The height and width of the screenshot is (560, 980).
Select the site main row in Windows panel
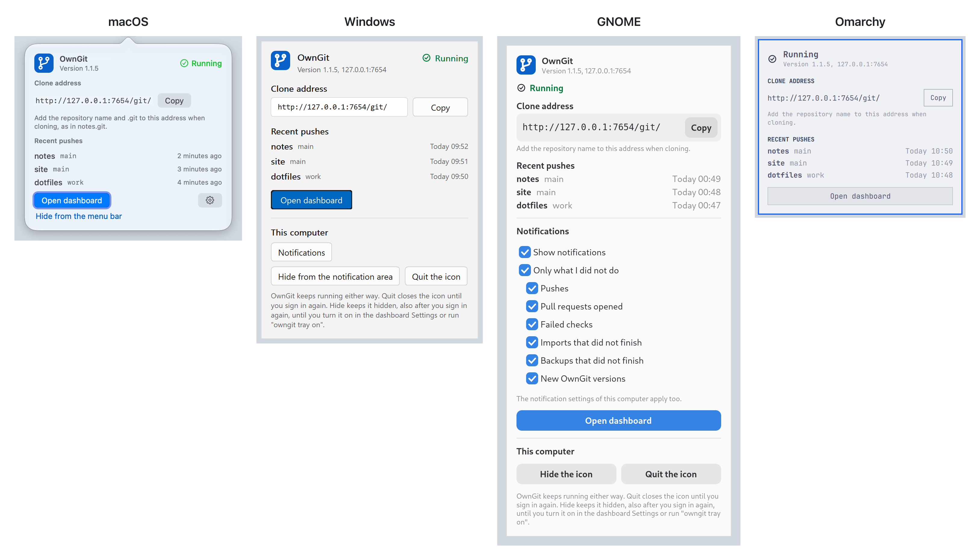(369, 162)
